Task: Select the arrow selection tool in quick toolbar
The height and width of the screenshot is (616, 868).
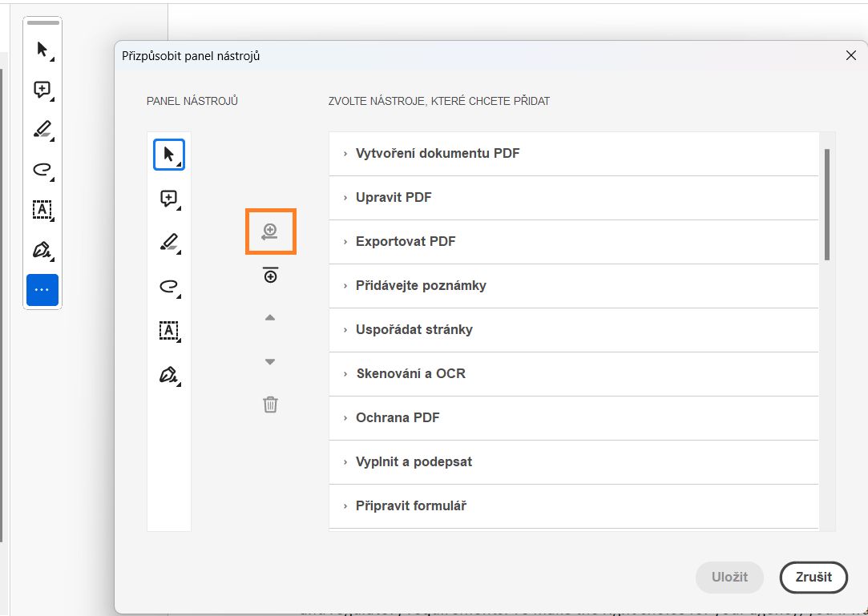Action: 42,50
